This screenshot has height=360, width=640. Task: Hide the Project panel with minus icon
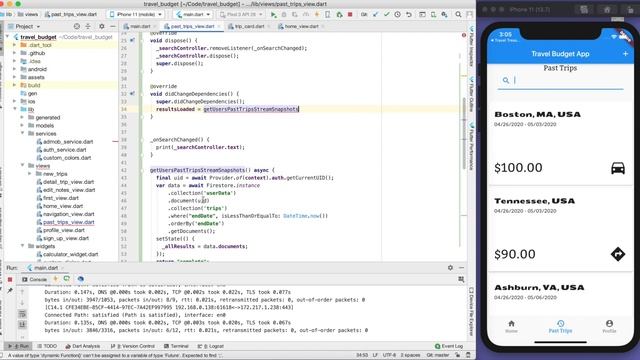coord(113,26)
